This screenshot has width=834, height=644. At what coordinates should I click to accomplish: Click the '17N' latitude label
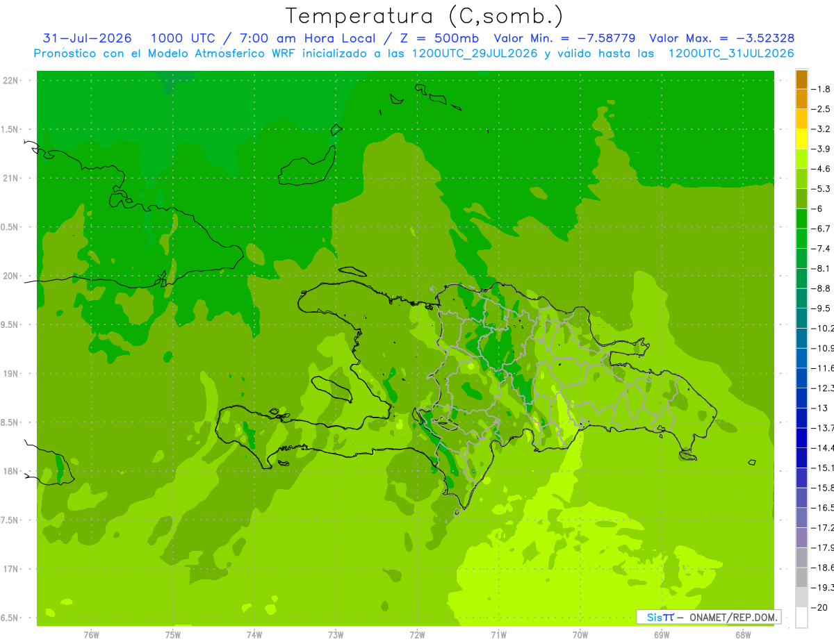coord(10,569)
